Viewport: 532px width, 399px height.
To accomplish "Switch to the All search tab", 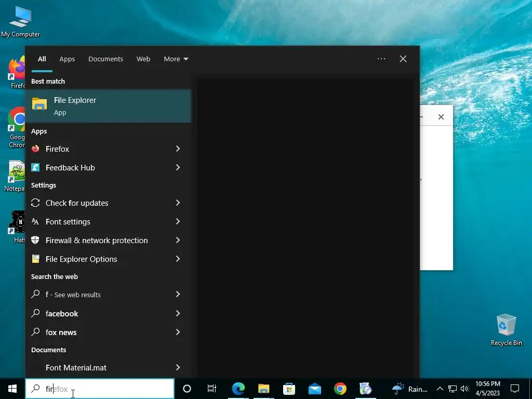I will click(x=42, y=59).
